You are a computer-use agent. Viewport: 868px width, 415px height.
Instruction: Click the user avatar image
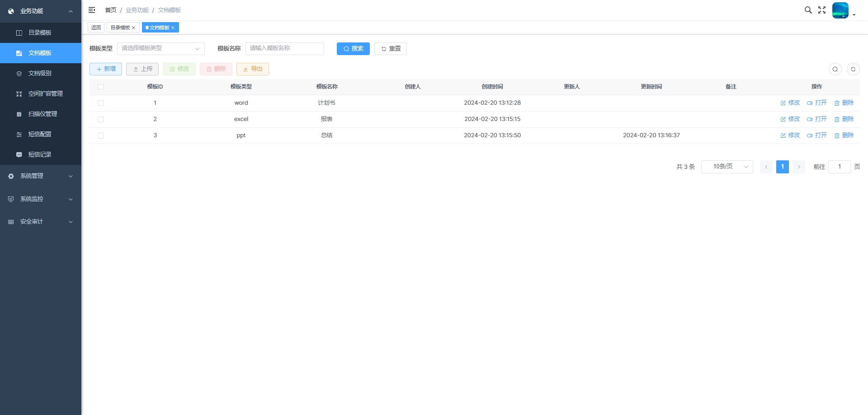pyautogui.click(x=840, y=10)
